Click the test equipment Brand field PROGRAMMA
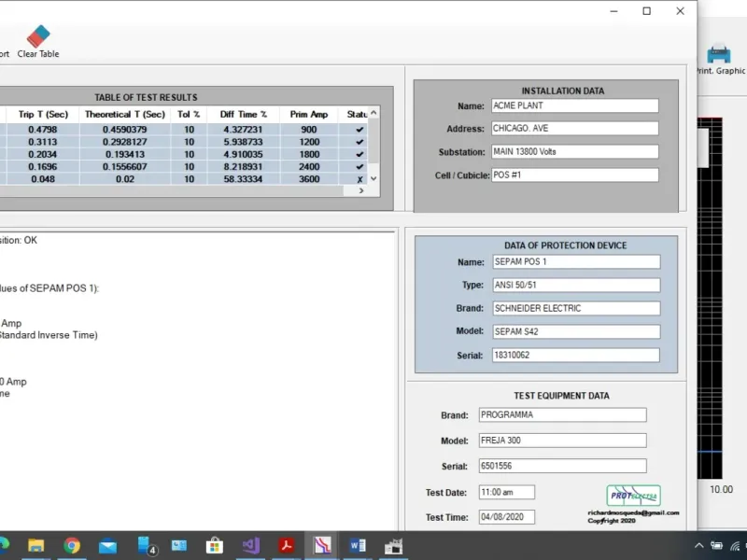This screenshot has width=747, height=560. 563,414
